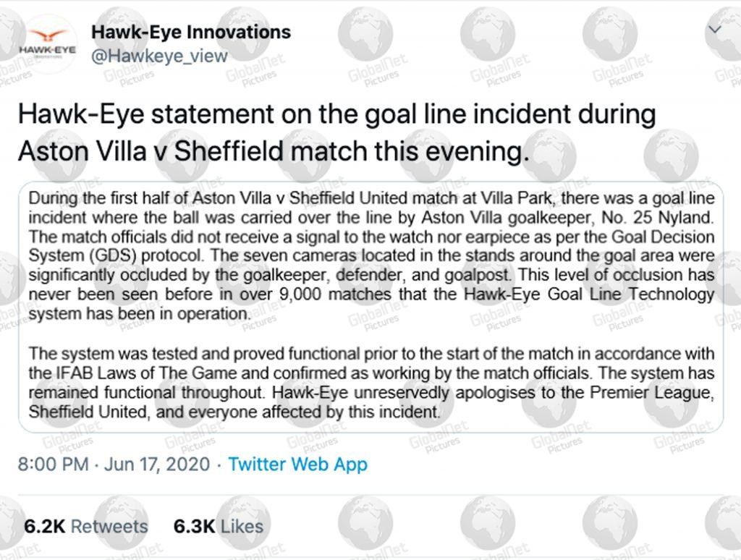Image resolution: width=741 pixels, height=560 pixels.
Task: Open the 8:00 PM tweet timestamp
Action: pyautogui.click(x=54, y=464)
